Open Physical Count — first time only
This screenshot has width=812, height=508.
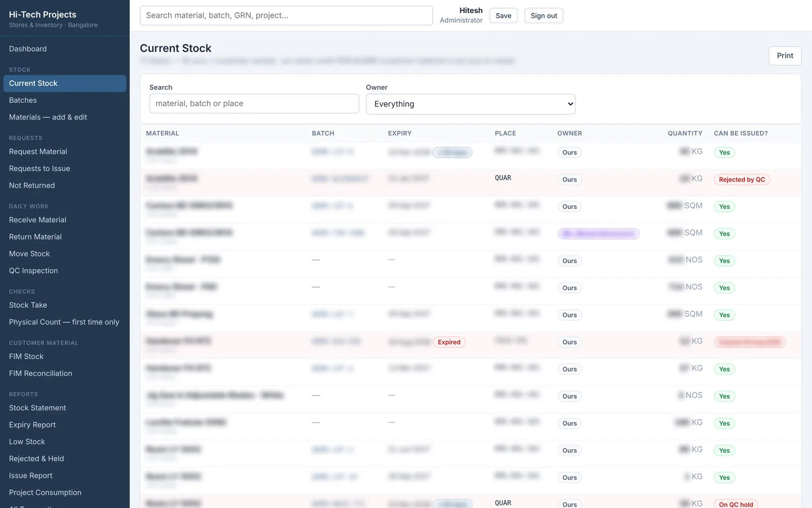coord(64,322)
